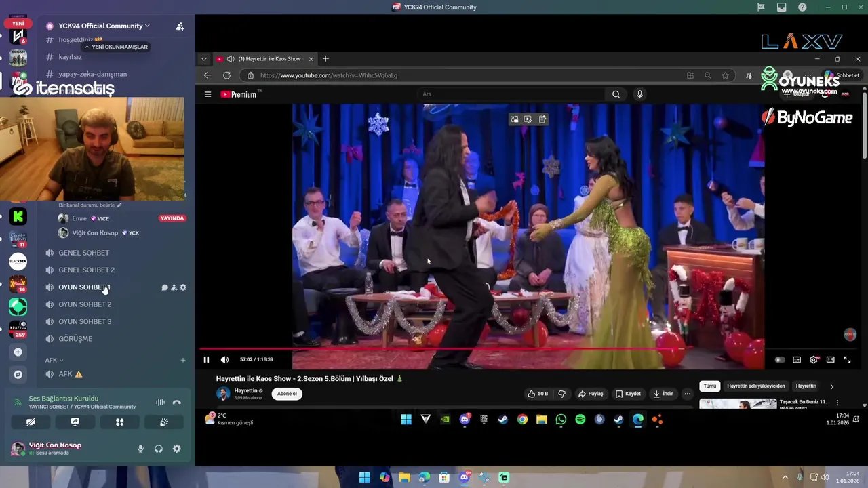This screenshot has height=488, width=868.
Task: Click the YouTube search magnifier button
Action: coord(616,94)
